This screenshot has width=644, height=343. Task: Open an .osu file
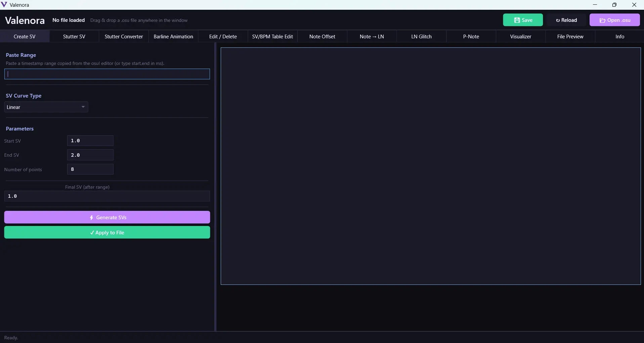pos(615,20)
